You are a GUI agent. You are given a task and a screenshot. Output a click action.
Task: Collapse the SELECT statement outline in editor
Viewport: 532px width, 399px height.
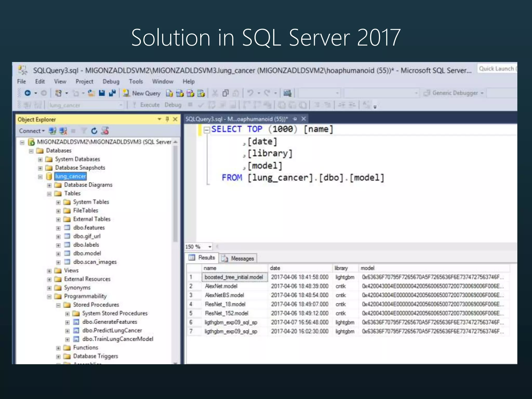[x=207, y=130]
